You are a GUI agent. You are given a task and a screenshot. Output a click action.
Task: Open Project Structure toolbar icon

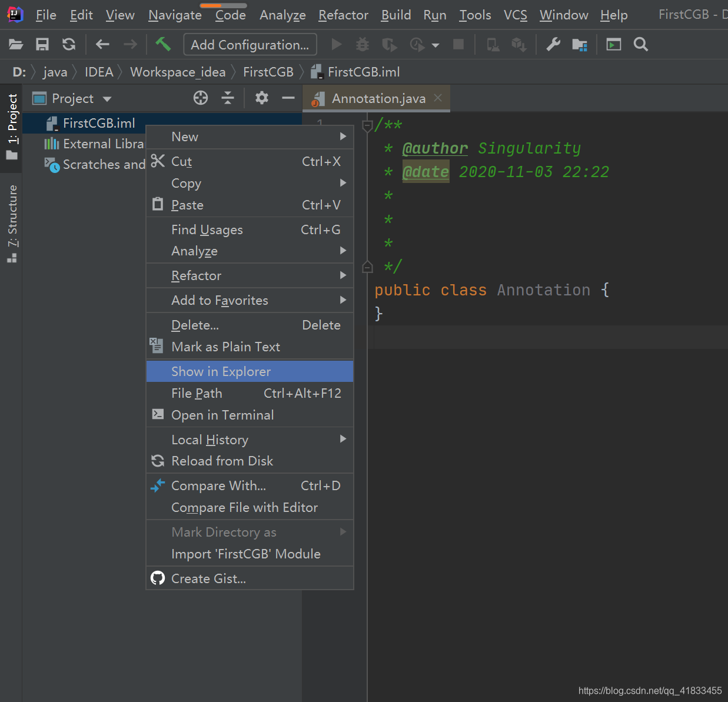click(580, 44)
